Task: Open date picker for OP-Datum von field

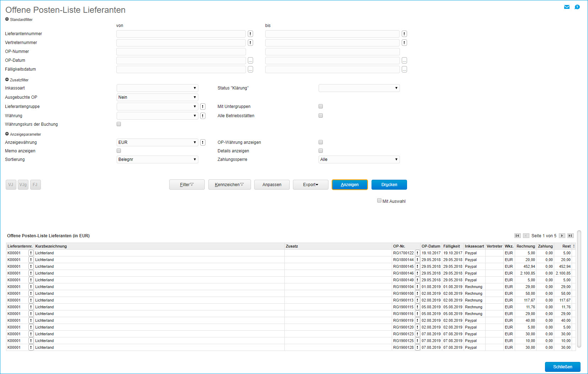Action: point(250,60)
